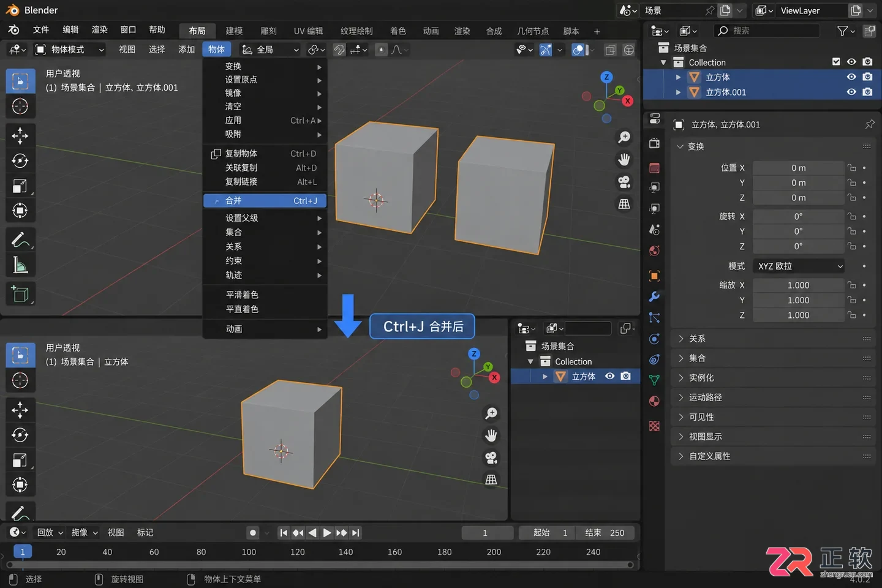The height and width of the screenshot is (588, 882).
Task: Jump to the end frame button
Action: [x=356, y=533]
